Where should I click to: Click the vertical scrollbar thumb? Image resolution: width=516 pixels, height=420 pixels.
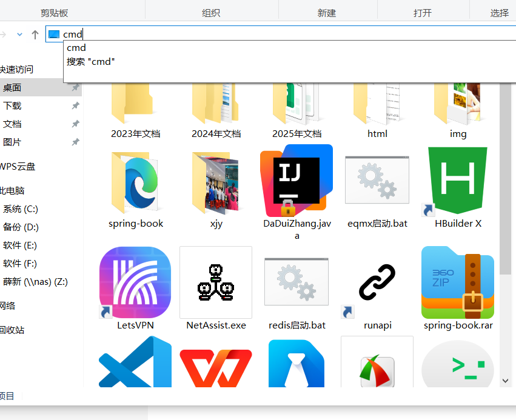pyautogui.click(x=506, y=179)
